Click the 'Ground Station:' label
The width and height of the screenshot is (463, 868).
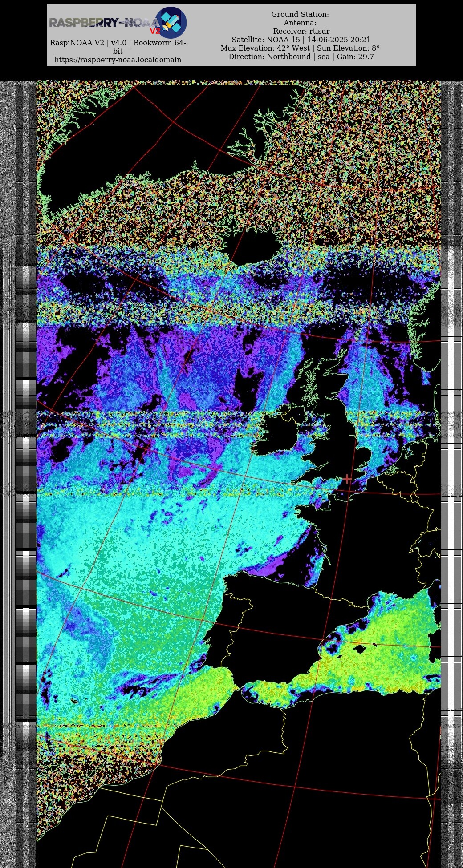300,15
